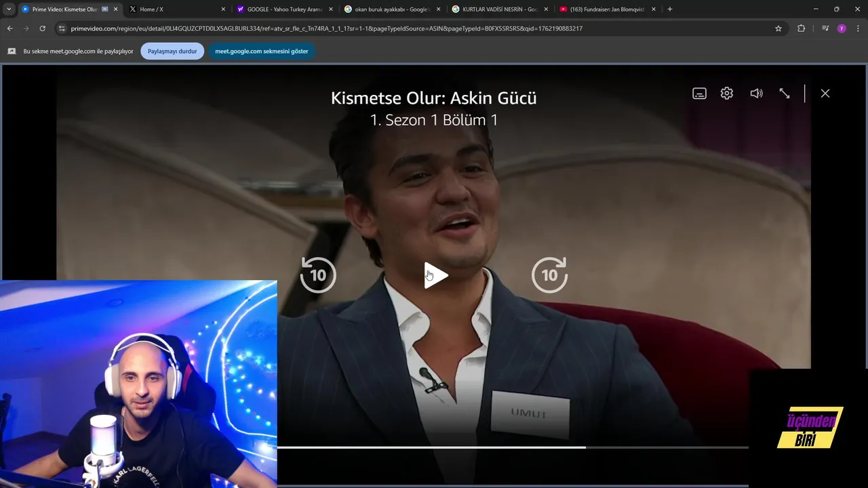
Task: Switch to KURTLAR VADİSİ NESRİN tab
Action: (498, 9)
